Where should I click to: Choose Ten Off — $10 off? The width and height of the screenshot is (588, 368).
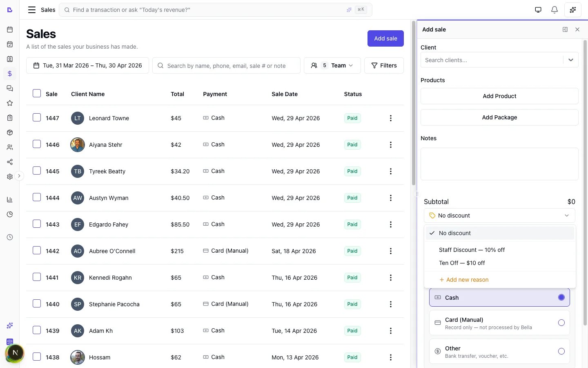coord(499,263)
